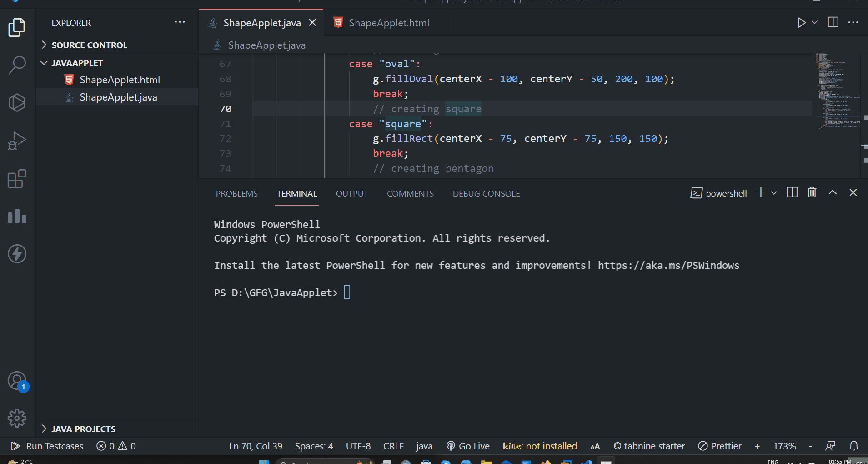
Task: Click Run Testcases in status bar
Action: click(47, 446)
